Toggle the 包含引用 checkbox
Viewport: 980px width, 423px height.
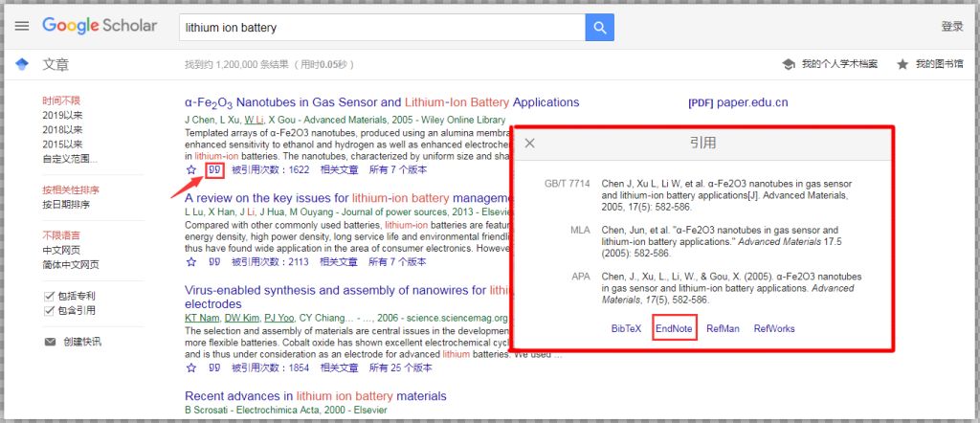(50, 310)
